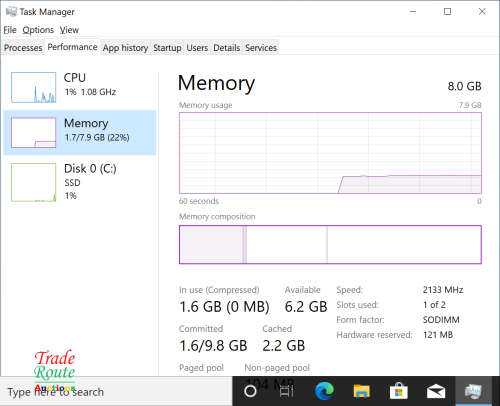Switch to the Processes tab
This screenshot has height=406, width=500.
click(23, 48)
